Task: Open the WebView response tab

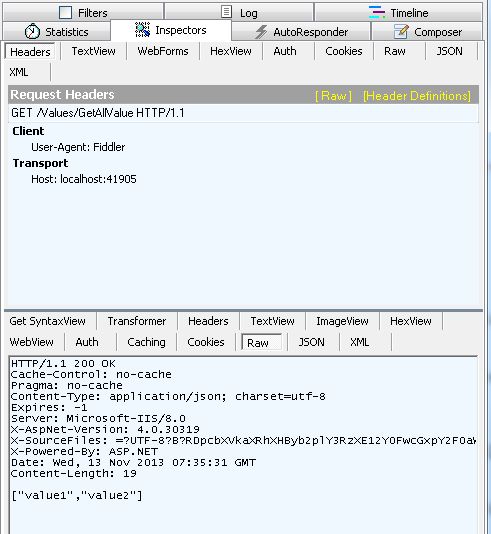Action: pyautogui.click(x=31, y=342)
